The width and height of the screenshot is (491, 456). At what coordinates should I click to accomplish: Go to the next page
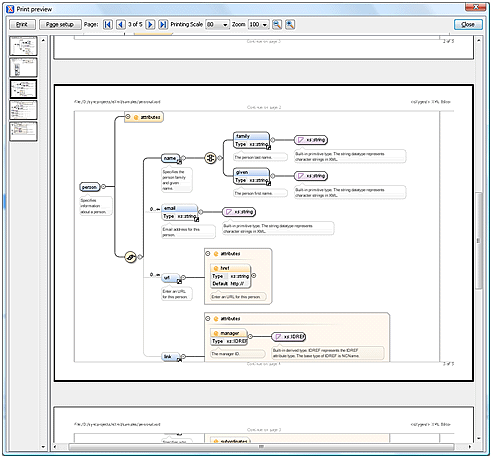(x=150, y=24)
